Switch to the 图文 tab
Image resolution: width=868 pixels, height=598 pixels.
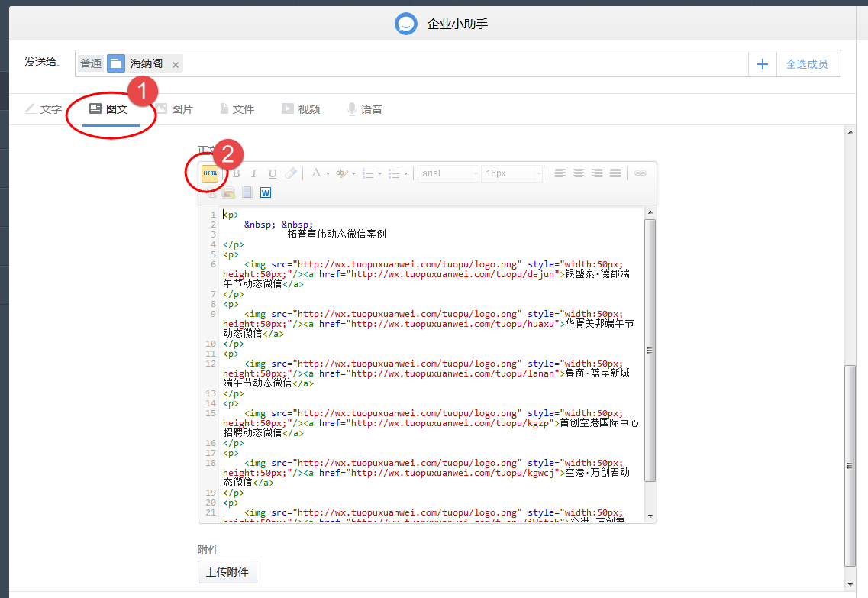(x=109, y=109)
